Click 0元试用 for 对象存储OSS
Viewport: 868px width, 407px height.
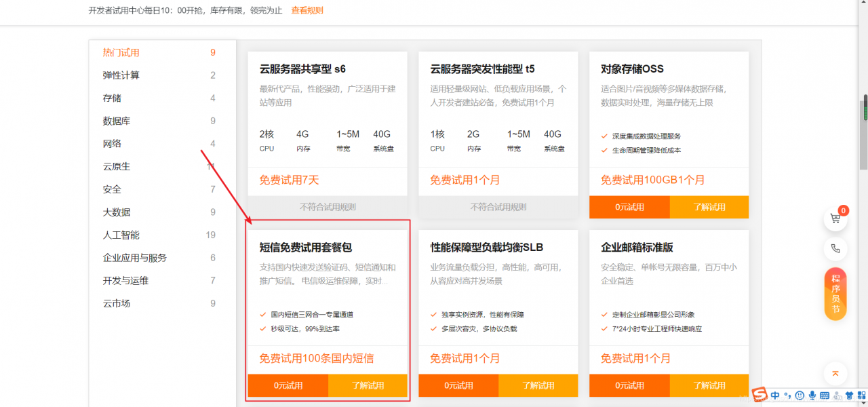coord(629,207)
